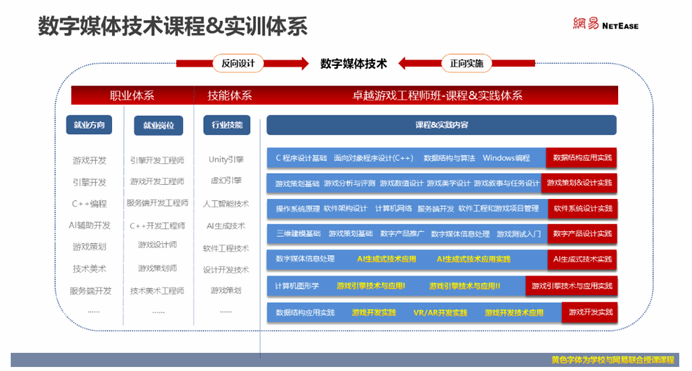Image resolution: width=692 pixels, height=371 pixels.
Task: Select the 游戏叙事与任务设计 course
Action: [507, 183]
